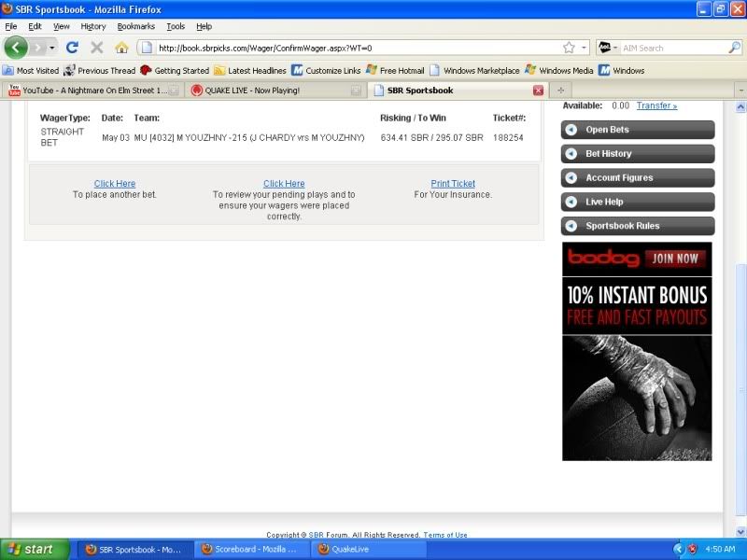
Task: Open Account Figures
Action: coord(638,177)
